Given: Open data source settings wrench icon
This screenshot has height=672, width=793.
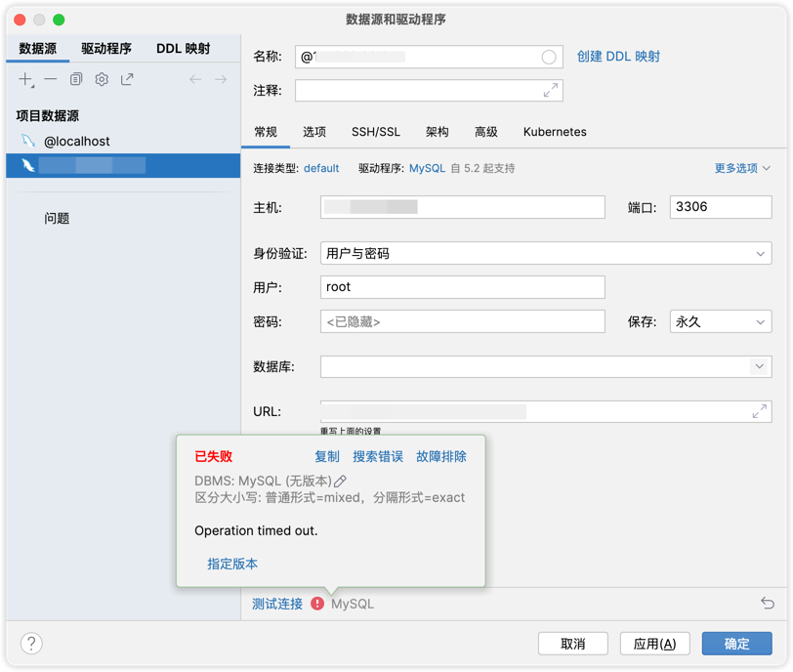Looking at the screenshot, I should 102,79.
